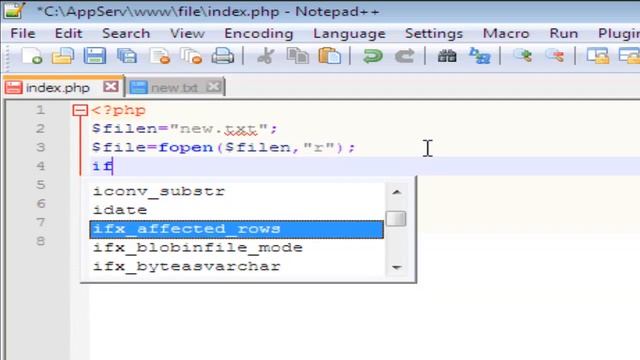Open the Language menu

349,33
